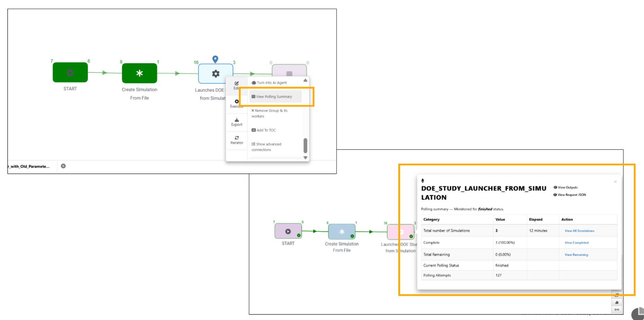Close the polling summary dialog
644x320 pixels.
[615, 182]
